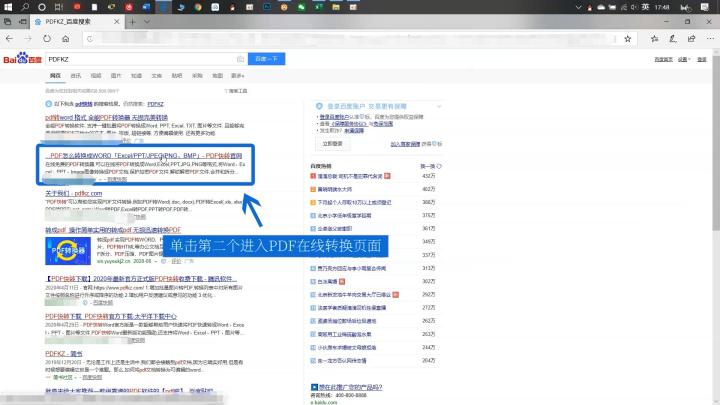Open volume control in system tray
The image size is (720, 405).
point(634,7)
